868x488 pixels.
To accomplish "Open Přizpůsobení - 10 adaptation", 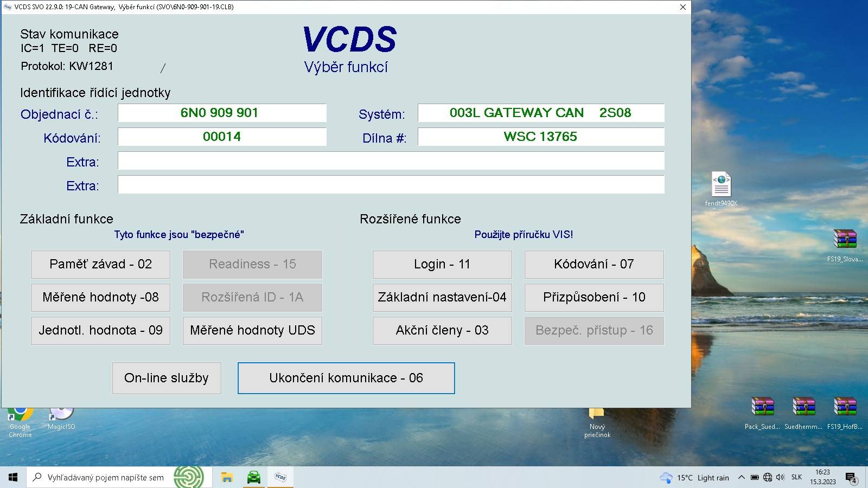I will click(x=594, y=297).
